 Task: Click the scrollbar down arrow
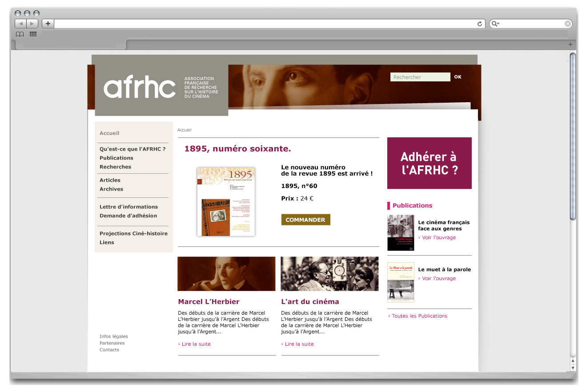573,368
